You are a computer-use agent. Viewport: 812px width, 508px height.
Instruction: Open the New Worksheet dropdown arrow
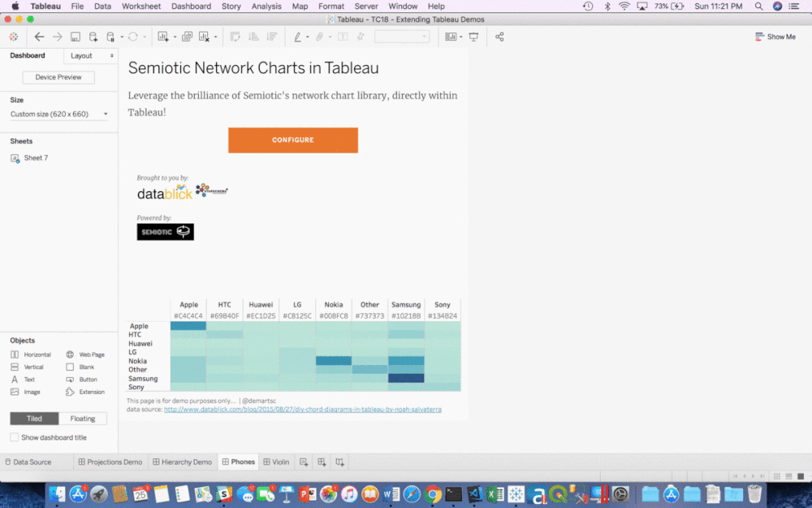tap(175, 37)
